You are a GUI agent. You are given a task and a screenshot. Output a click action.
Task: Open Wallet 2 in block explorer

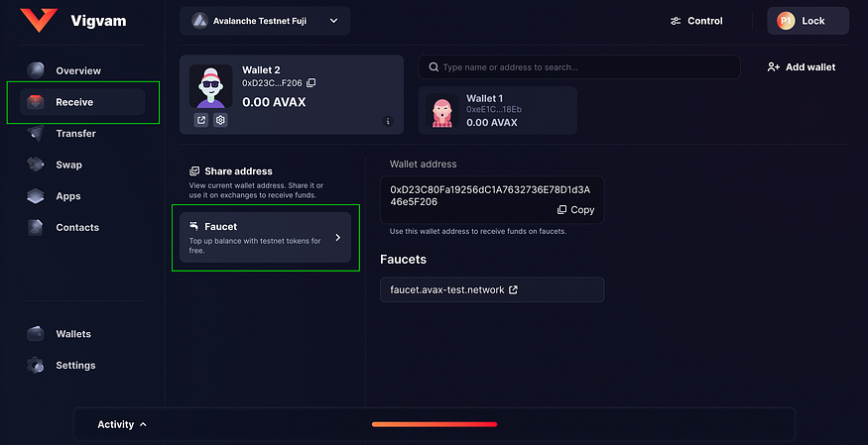[201, 120]
